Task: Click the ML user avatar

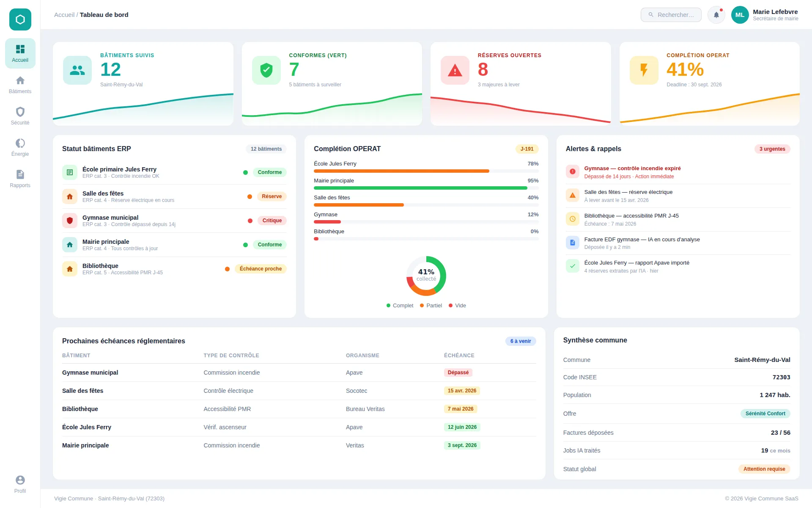Action: click(x=739, y=15)
